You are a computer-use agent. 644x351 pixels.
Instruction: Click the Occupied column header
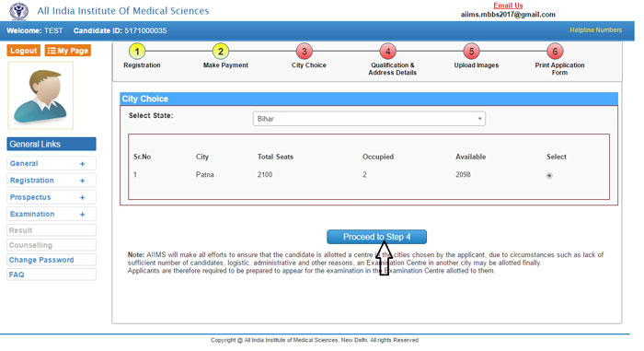(378, 157)
